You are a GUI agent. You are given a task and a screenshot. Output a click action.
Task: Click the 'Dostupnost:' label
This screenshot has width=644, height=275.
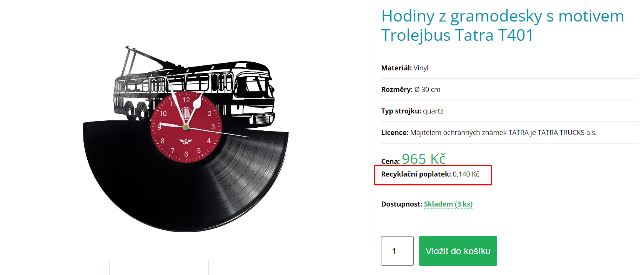(x=401, y=204)
